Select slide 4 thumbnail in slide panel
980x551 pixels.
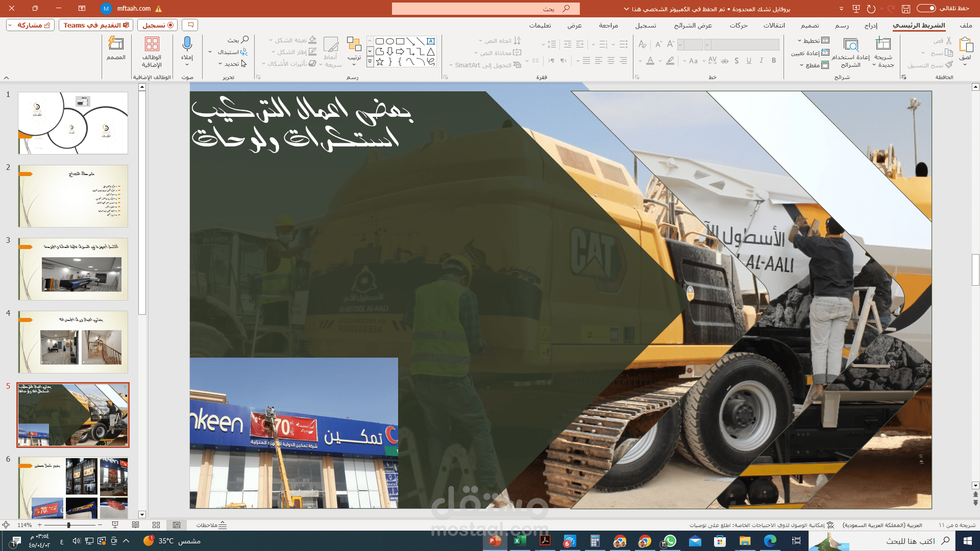[x=73, y=342]
